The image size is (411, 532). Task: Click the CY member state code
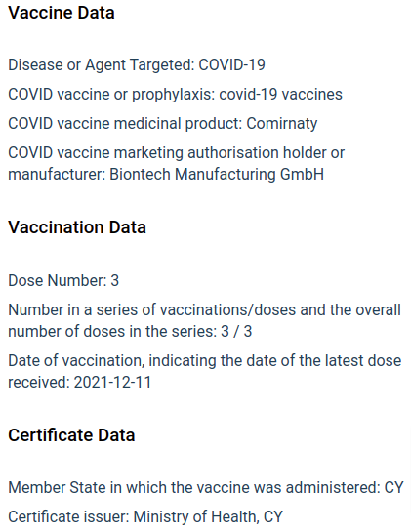click(393, 487)
